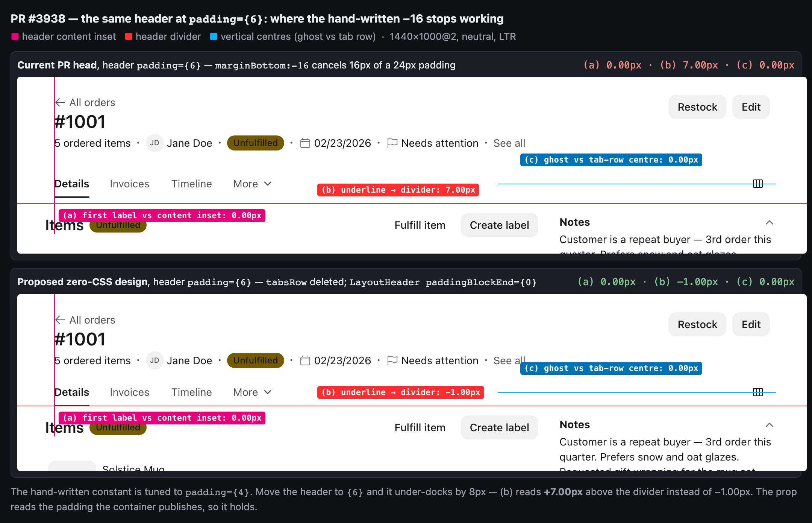Screen dimensions: 812x523
Task: Click the Create label button in the Current PR head panel
Action: pos(500,225)
